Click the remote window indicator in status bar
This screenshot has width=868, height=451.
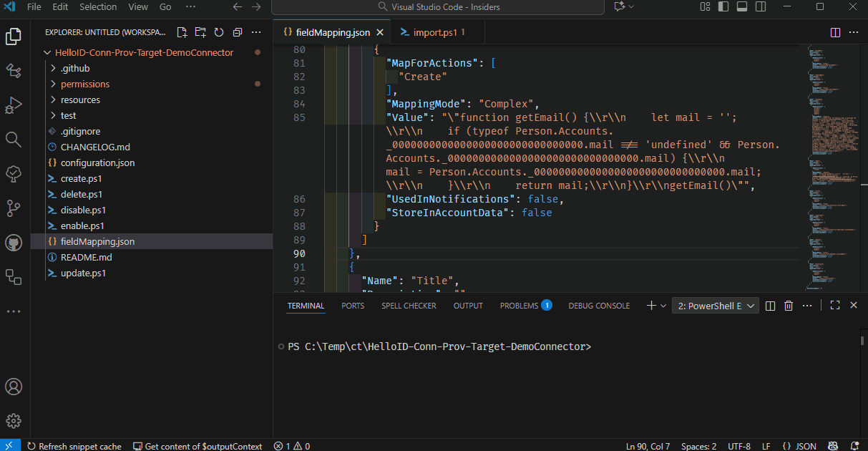pyautogui.click(x=9, y=445)
